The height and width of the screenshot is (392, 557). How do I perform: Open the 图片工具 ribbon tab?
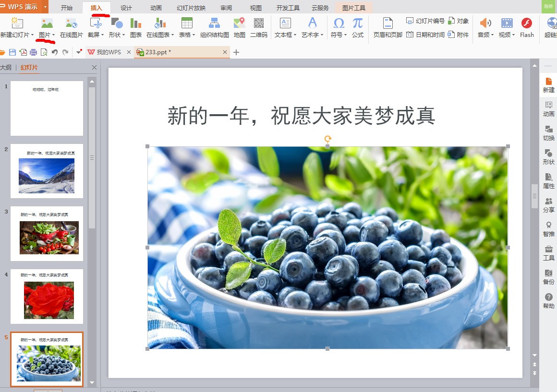click(353, 8)
